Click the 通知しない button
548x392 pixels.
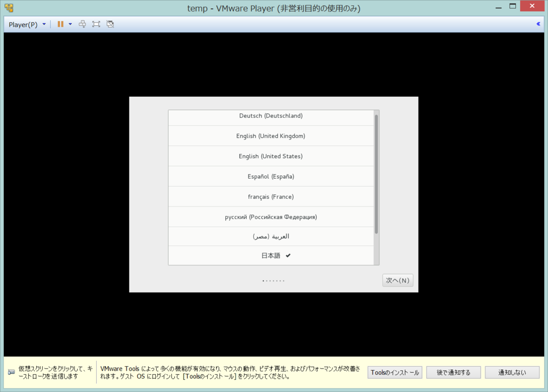tap(512, 372)
